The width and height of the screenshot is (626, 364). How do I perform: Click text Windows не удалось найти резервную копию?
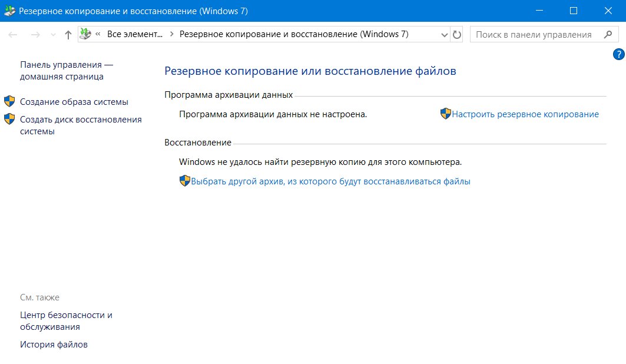point(320,162)
